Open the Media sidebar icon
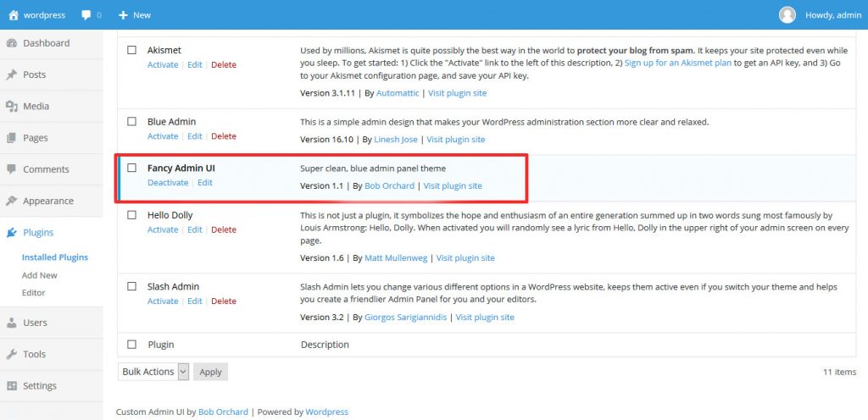Screen dimensions: 868x420 [12, 107]
